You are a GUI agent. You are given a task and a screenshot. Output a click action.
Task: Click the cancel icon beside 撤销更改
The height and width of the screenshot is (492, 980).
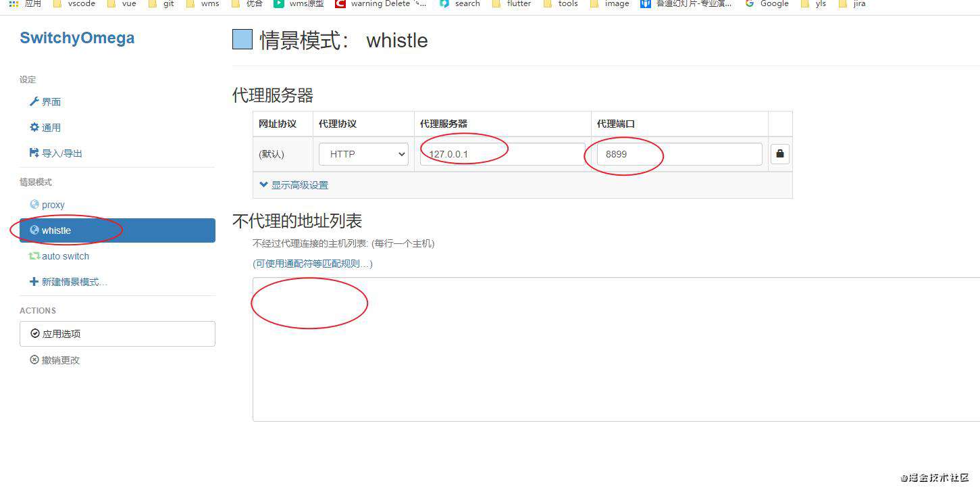point(34,360)
